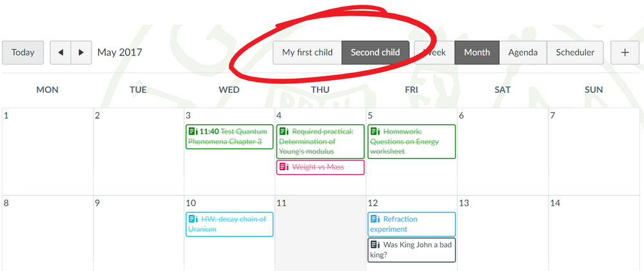Image resolution: width=644 pixels, height=271 pixels.
Task: Advance to next month with right arrow
Action: [x=81, y=53]
